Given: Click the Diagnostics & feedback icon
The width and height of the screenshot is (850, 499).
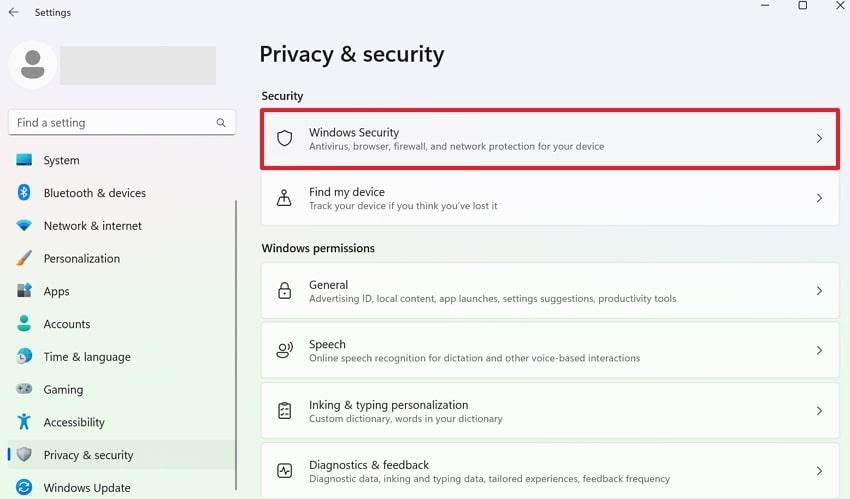Looking at the screenshot, I should [x=284, y=471].
